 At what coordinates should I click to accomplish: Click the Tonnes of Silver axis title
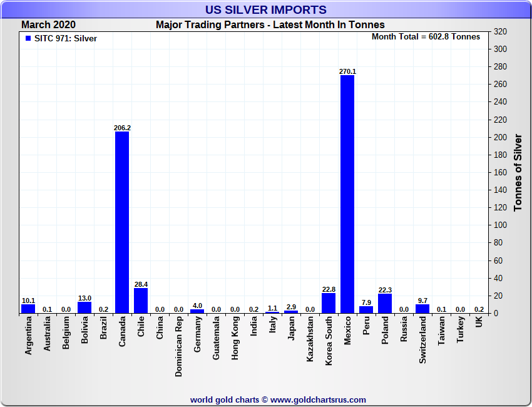click(518, 172)
